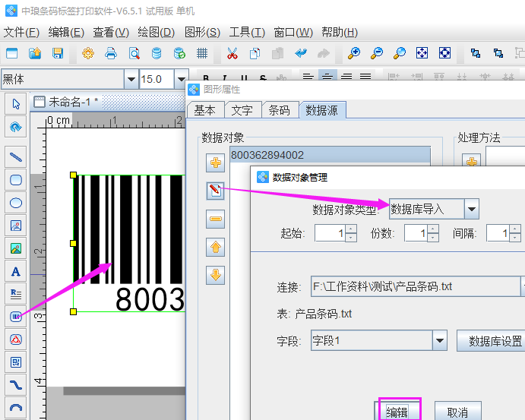Screen dimensions: 525x420
Task: Open 编辑(E) menu
Action: pyautogui.click(x=66, y=33)
